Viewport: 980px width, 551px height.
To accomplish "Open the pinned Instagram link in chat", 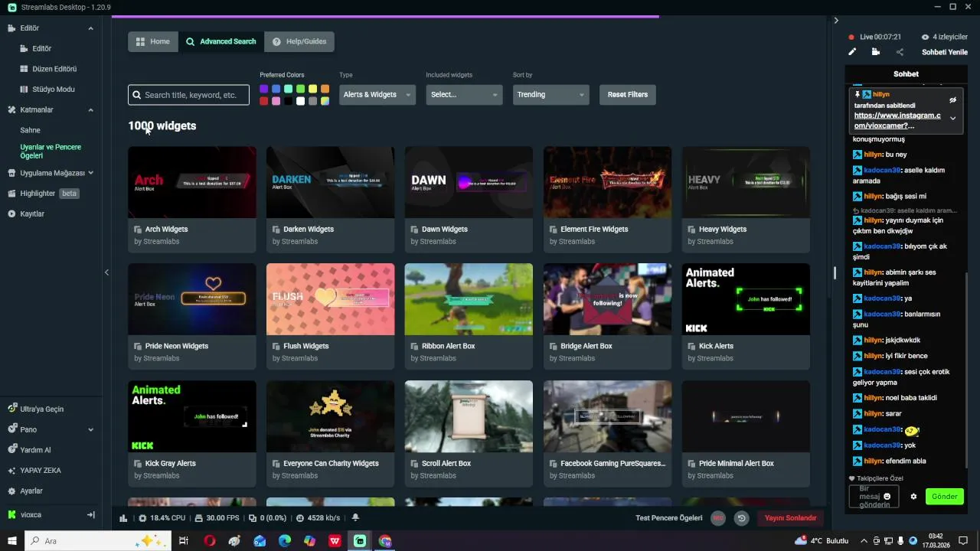I will point(897,120).
